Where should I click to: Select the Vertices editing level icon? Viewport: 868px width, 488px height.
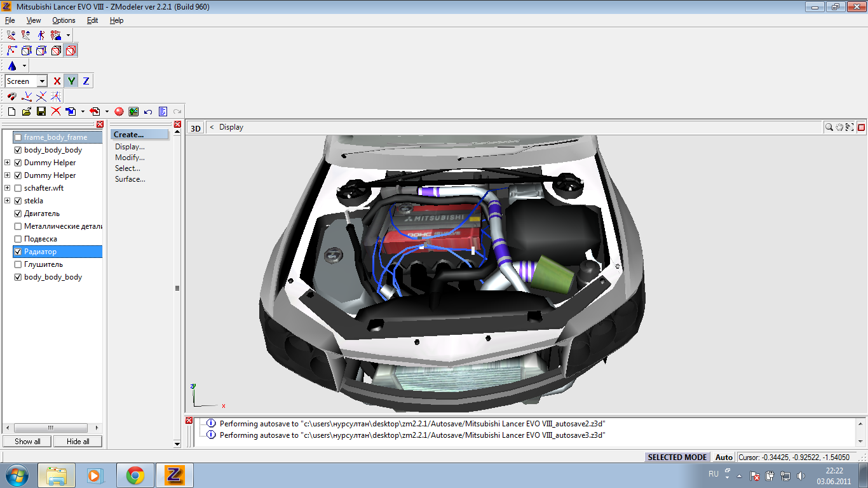click(x=11, y=50)
